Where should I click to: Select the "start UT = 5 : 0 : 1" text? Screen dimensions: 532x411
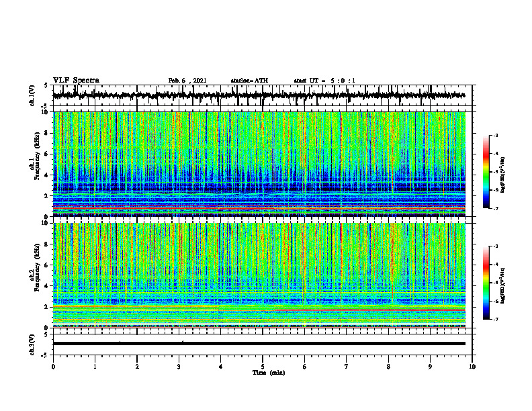[324, 81]
